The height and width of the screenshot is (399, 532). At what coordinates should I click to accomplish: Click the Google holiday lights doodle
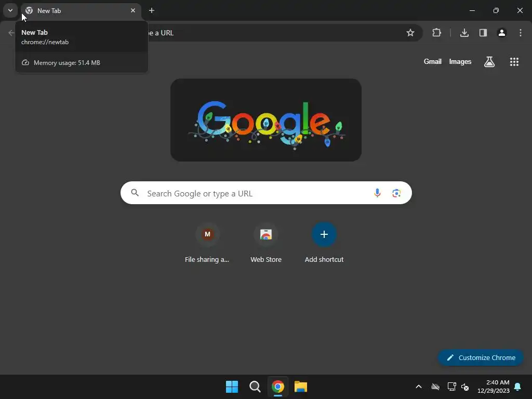tap(266, 120)
